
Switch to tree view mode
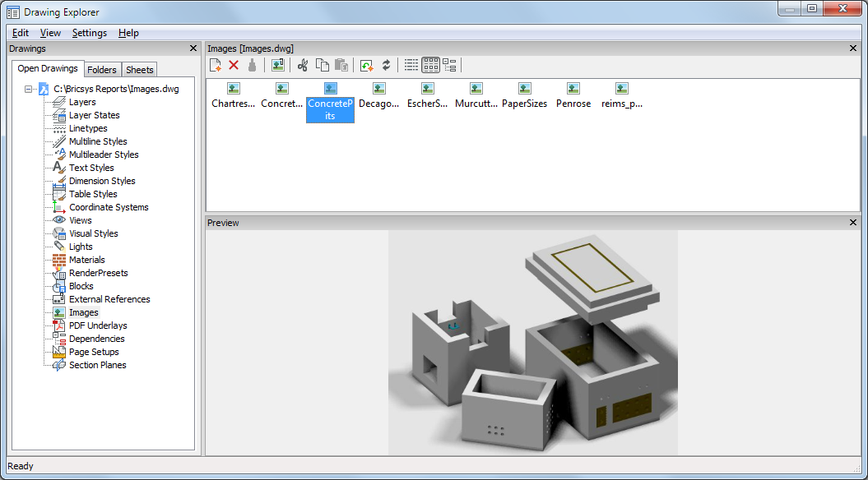coord(449,65)
